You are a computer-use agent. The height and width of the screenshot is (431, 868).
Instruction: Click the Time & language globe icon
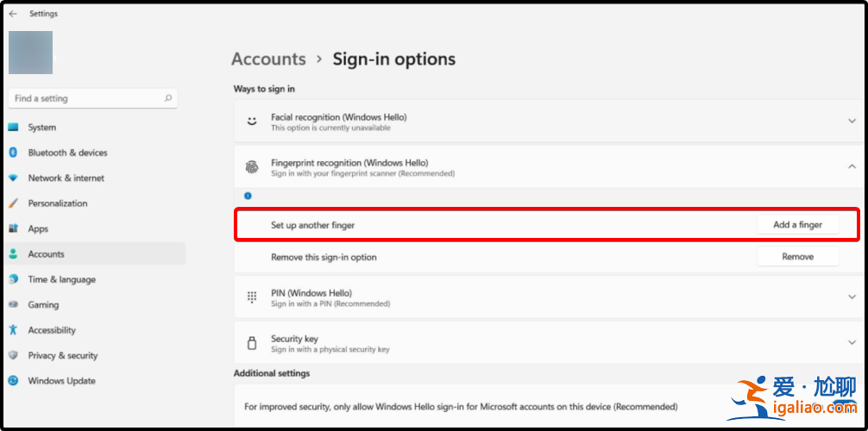click(x=13, y=279)
